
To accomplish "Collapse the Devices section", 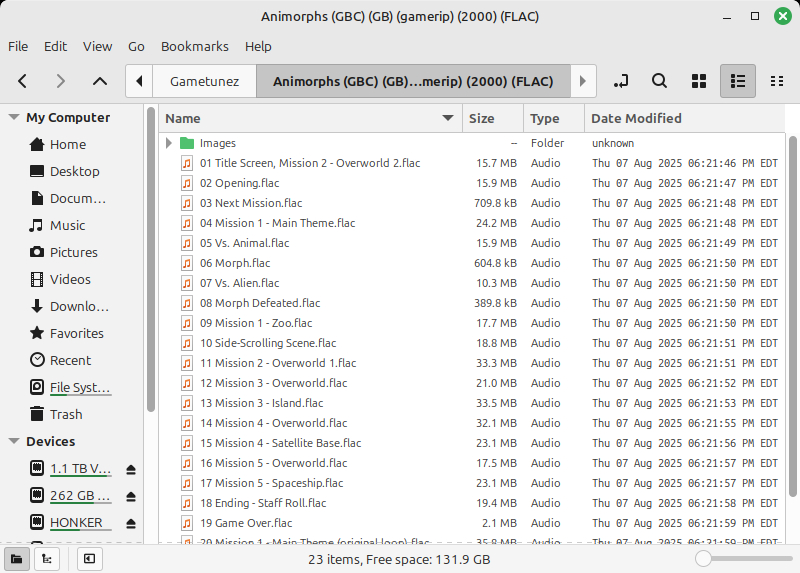I will click(x=14, y=441).
